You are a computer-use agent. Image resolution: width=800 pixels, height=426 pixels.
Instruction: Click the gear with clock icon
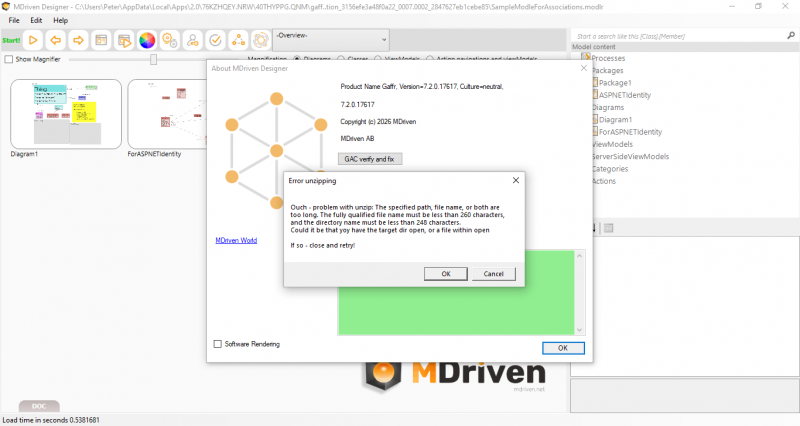click(x=169, y=40)
